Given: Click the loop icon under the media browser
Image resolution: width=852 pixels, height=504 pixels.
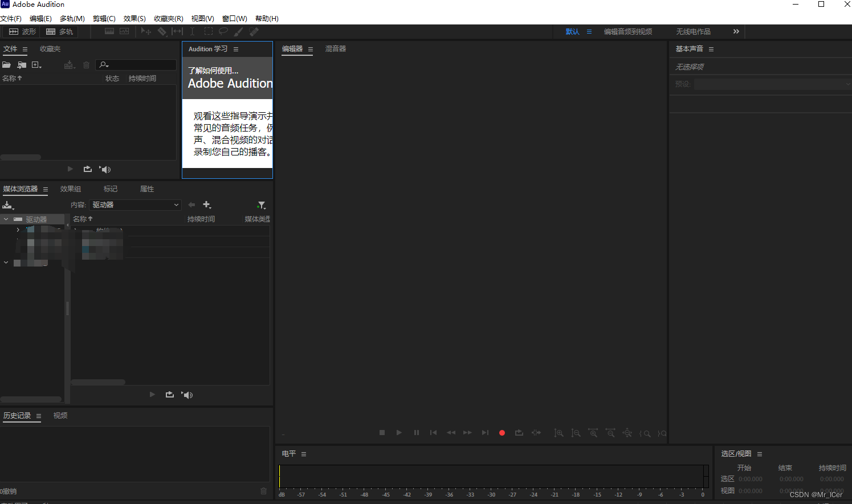Looking at the screenshot, I should (x=169, y=395).
